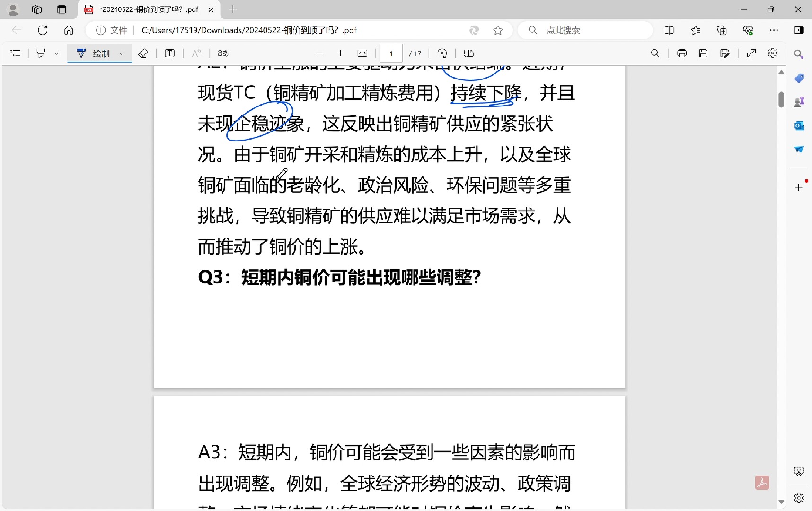Open sidebar search
This screenshot has height=511, width=812.
coord(799,54)
